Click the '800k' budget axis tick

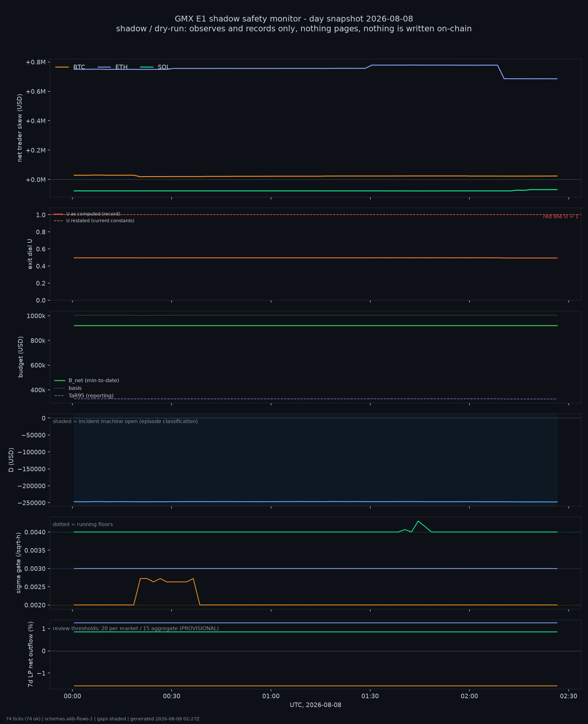38,341
